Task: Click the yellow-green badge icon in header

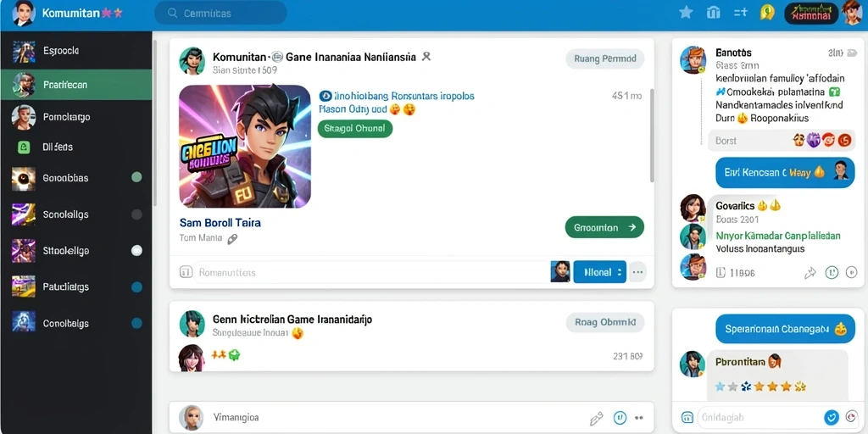Action: (767, 12)
